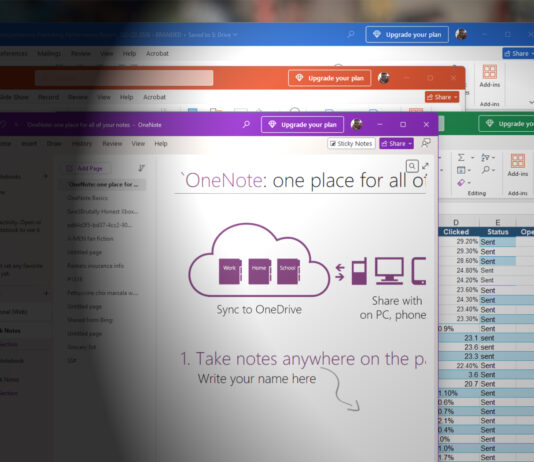The image size is (534, 462).
Task: Click the sort pages icon beside Add Page
Action: [x=142, y=168]
